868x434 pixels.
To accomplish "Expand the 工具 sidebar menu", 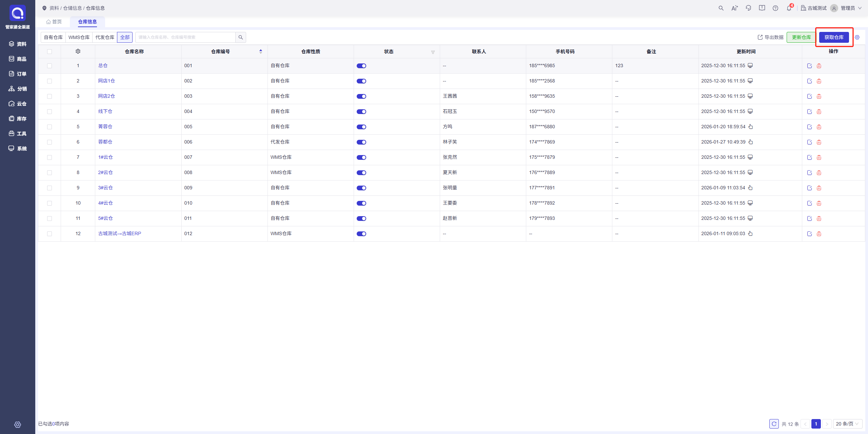I will (x=18, y=133).
